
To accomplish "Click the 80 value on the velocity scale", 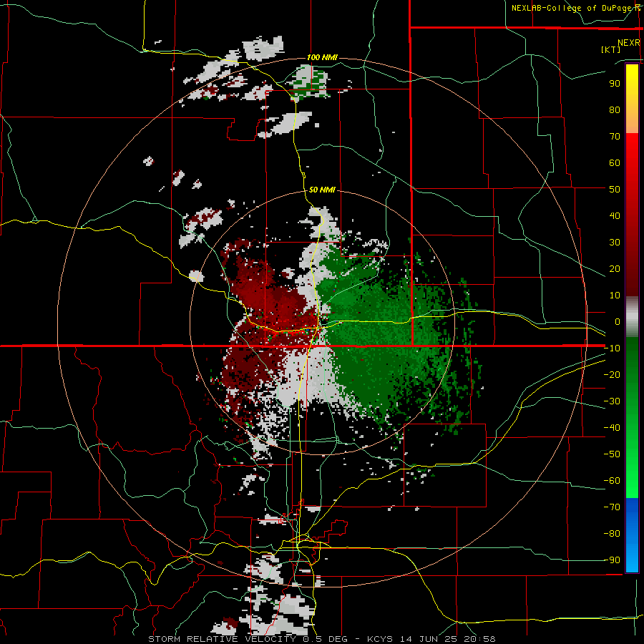I will coord(615,109).
